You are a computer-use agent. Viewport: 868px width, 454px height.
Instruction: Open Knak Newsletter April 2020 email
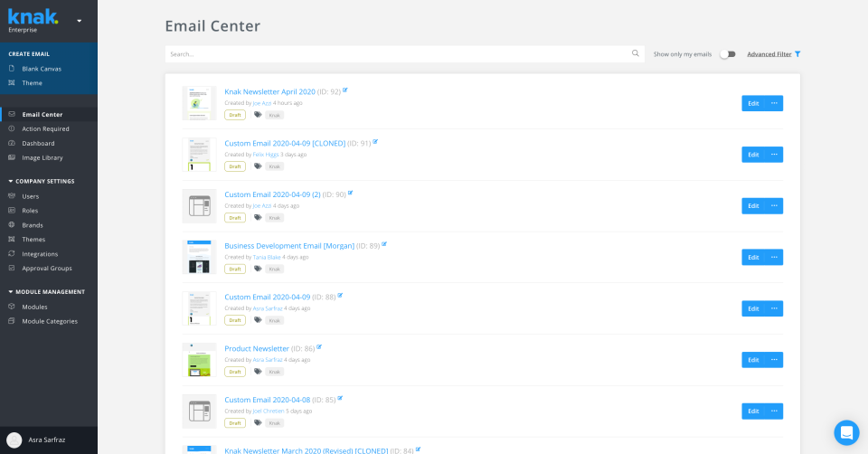pyautogui.click(x=269, y=92)
